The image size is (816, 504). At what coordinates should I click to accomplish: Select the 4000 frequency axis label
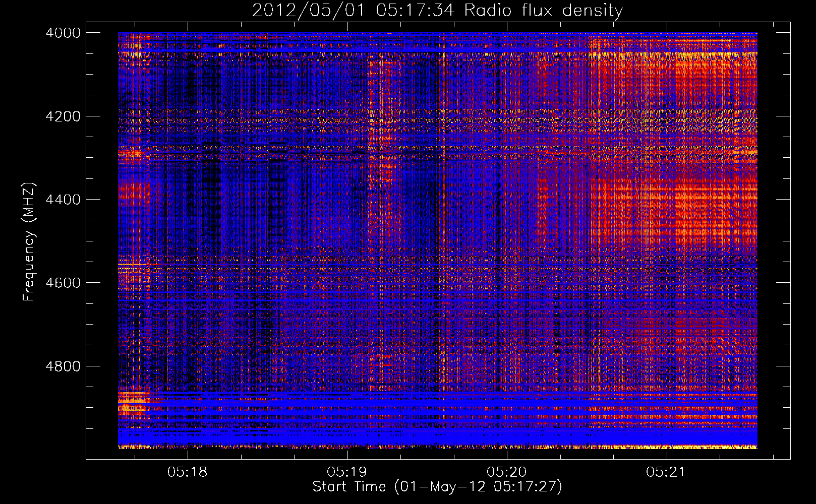(x=63, y=33)
